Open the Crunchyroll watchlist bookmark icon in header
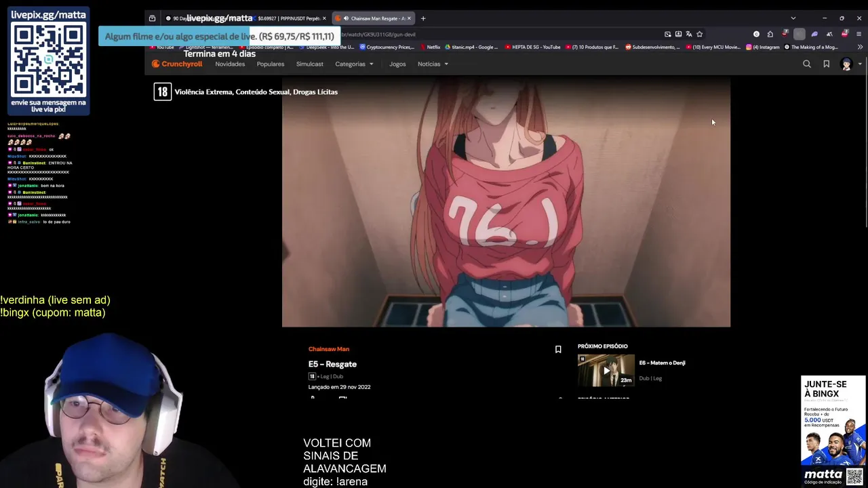 point(826,64)
